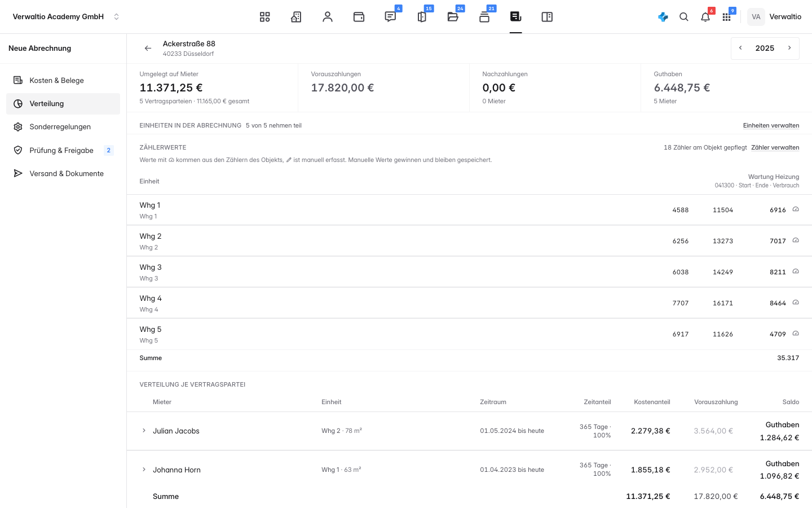The height and width of the screenshot is (508, 812).
Task: Open the person contacts icon in top navigation
Action: click(328, 17)
